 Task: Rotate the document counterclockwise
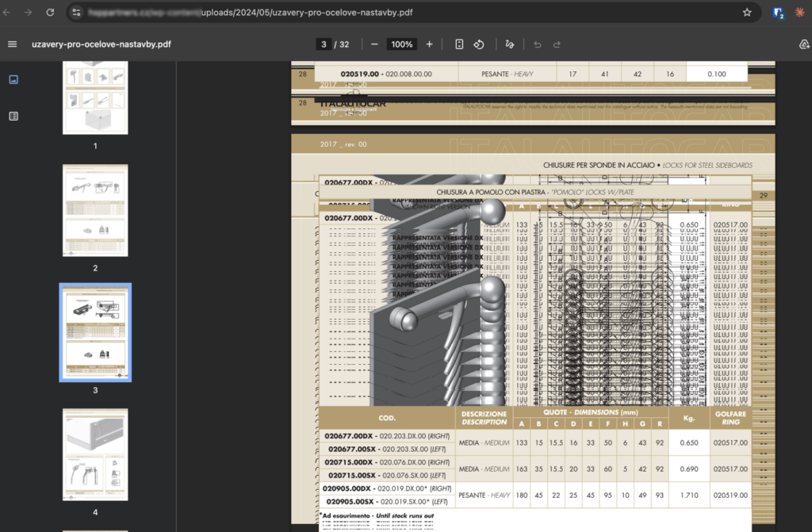tap(479, 44)
